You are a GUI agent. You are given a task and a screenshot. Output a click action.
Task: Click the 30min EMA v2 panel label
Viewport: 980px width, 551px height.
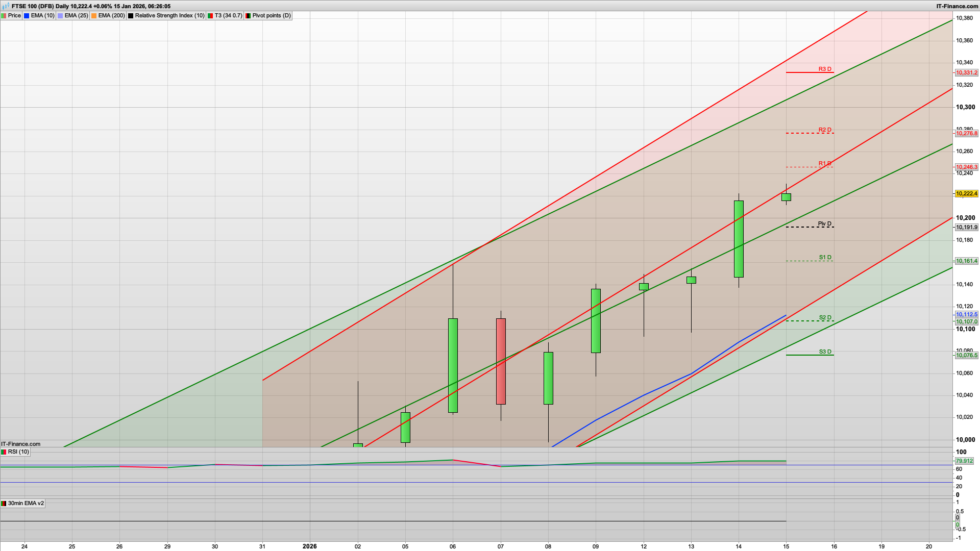coord(26,503)
